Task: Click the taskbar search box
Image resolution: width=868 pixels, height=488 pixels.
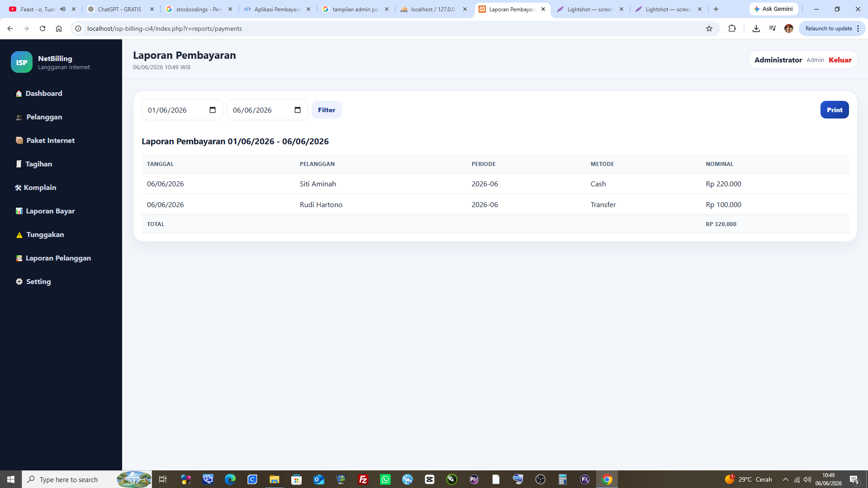Action: [87, 479]
